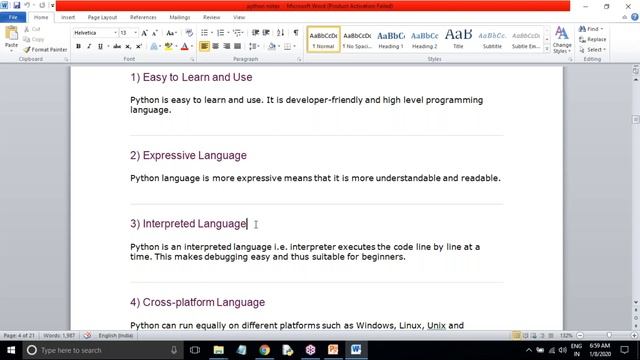
Task: Click the proofing errors status bar icon
Action: pos(87,336)
